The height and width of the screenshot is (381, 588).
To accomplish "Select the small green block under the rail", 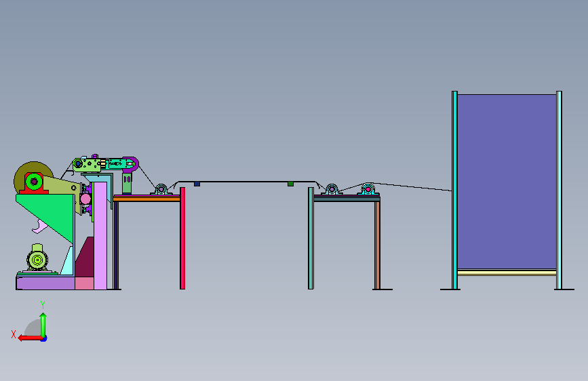I will coord(290,184).
